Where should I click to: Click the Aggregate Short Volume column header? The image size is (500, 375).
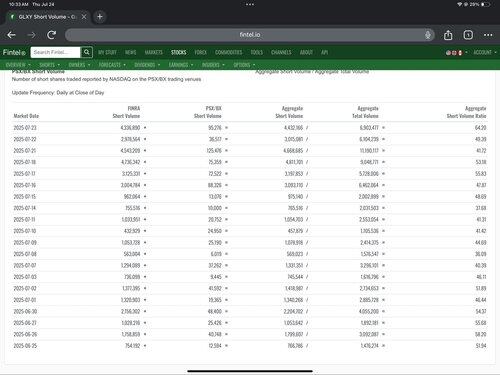(x=289, y=112)
